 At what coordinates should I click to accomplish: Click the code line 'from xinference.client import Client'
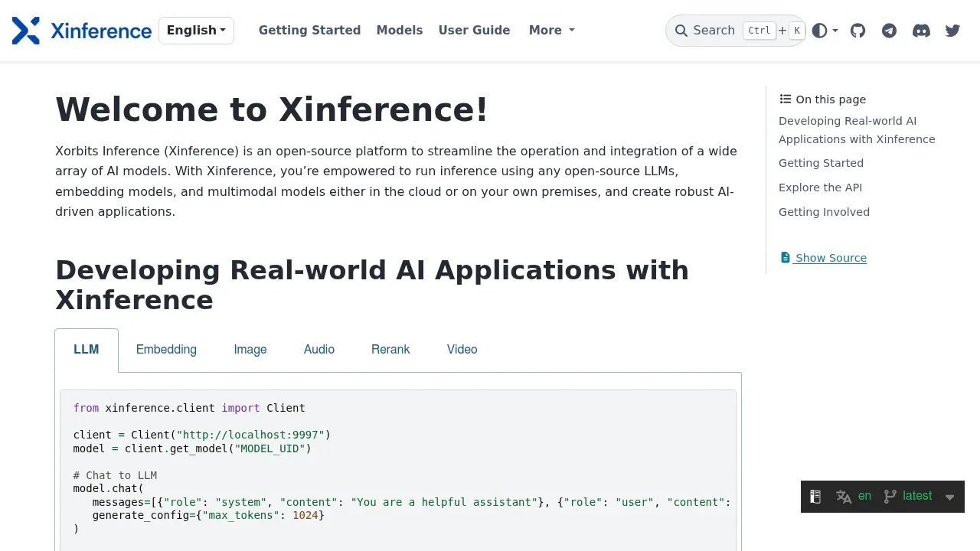[189, 408]
